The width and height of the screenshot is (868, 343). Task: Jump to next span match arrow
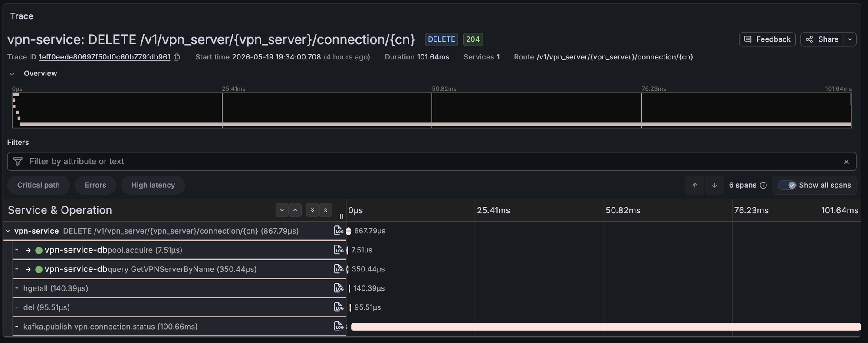[714, 185]
